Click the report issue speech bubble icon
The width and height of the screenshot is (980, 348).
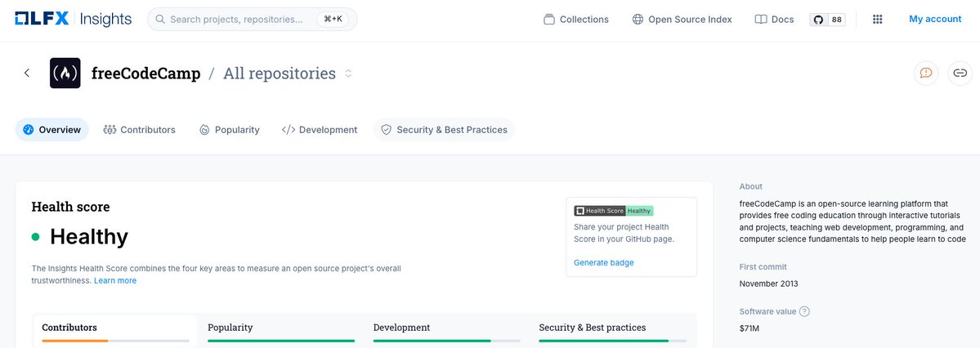pyautogui.click(x=926, y=73)
